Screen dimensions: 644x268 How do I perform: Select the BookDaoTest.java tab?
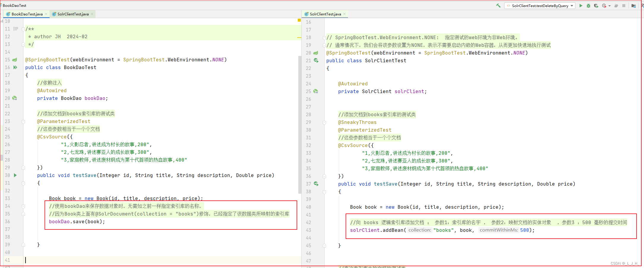(25, 14)
